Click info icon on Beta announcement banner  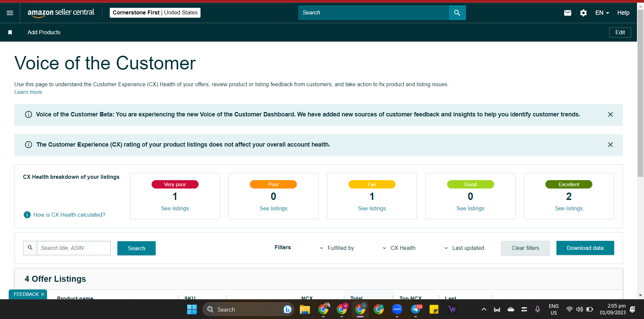click(x=29, y=114)
